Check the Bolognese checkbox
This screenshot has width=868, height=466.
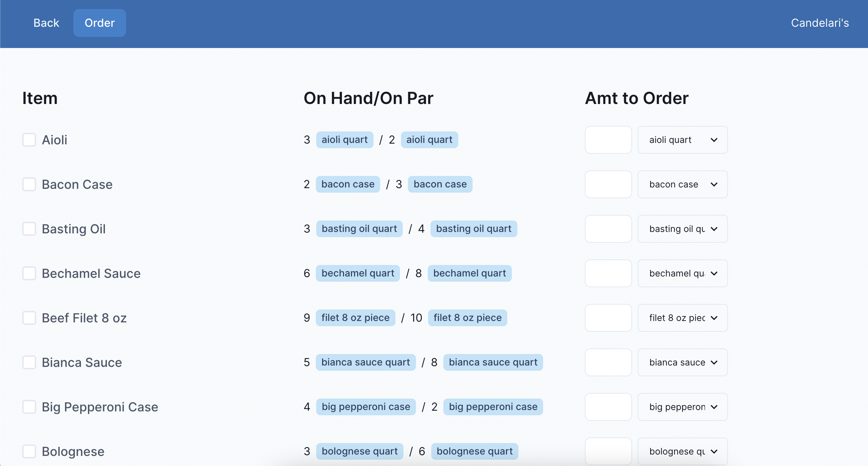29,451
